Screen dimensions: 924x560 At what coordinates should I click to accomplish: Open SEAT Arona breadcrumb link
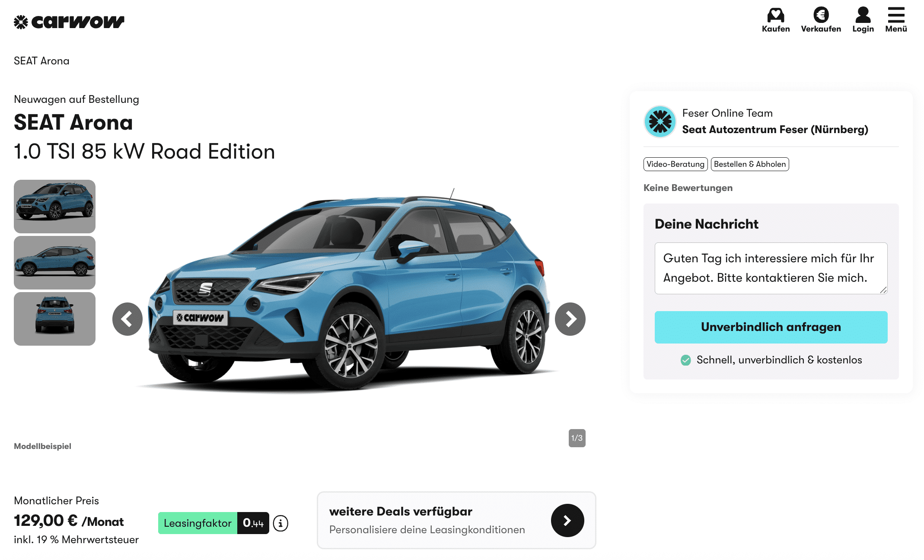point(41,61)
